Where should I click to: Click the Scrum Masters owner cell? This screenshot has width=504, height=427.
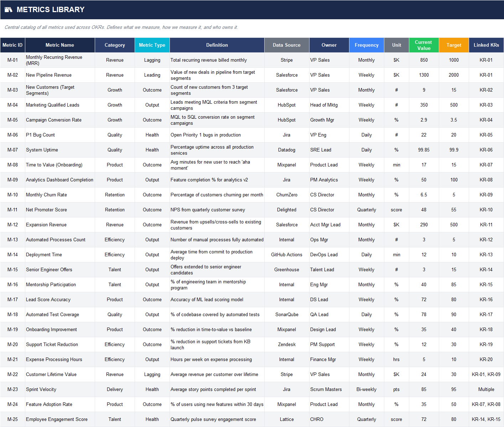tap(329, 389)
